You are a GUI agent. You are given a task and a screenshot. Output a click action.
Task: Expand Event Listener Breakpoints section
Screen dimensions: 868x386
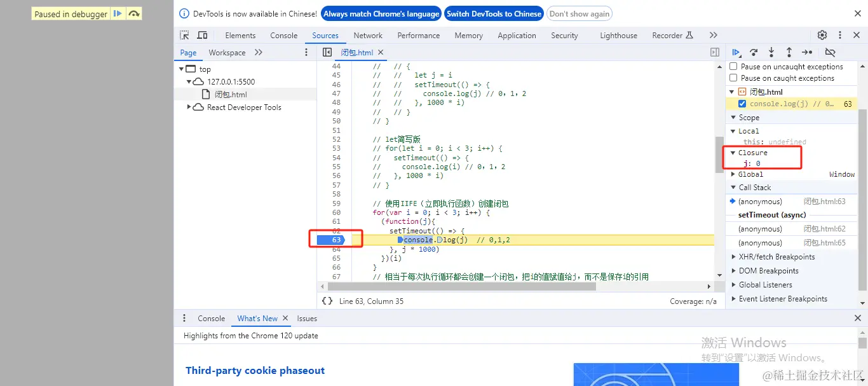pyautogui.click(x=733, y=299)
